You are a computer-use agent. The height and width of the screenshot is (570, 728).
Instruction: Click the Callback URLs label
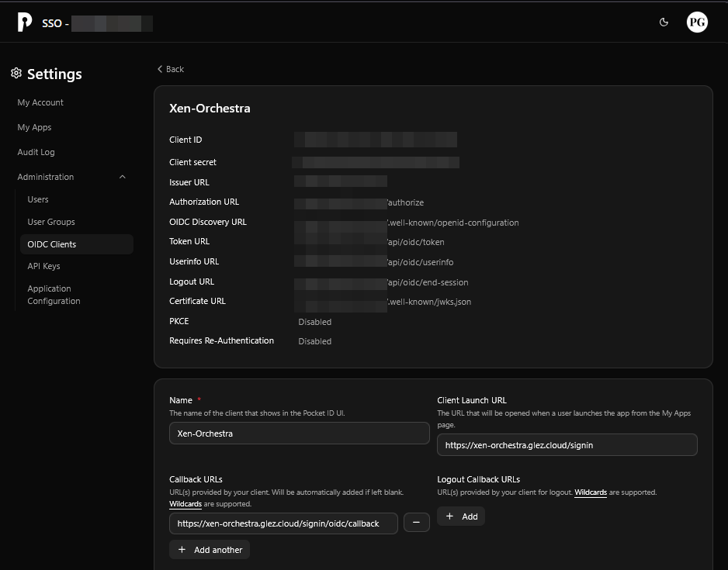pyautogui.click(x=196, y=479)
